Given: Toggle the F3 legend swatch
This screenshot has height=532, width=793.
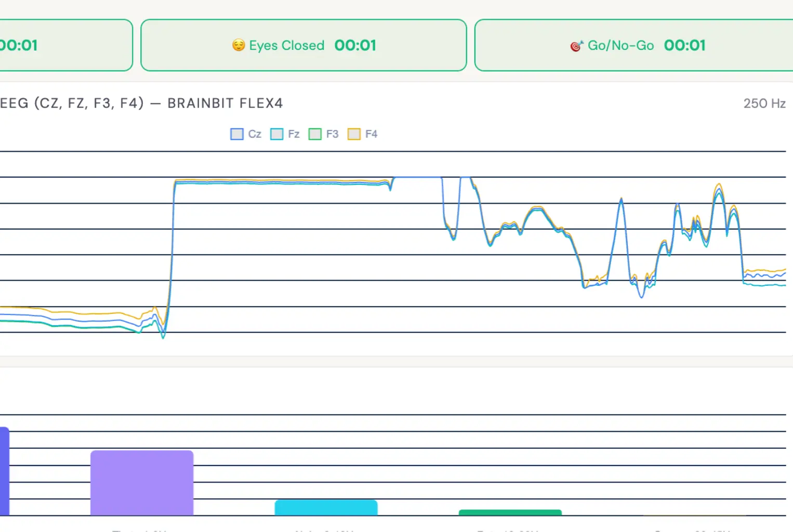Looking at the screenshot, I should pyautogui.click(x=315, y=134).
